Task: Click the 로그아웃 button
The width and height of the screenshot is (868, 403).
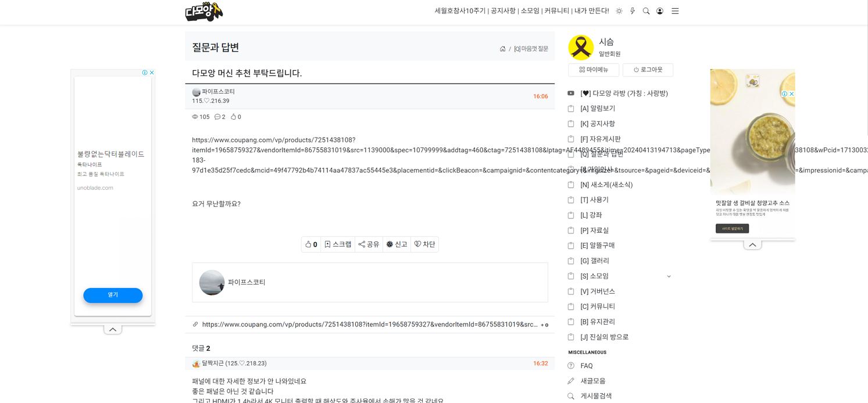Action: pos(648,70)
